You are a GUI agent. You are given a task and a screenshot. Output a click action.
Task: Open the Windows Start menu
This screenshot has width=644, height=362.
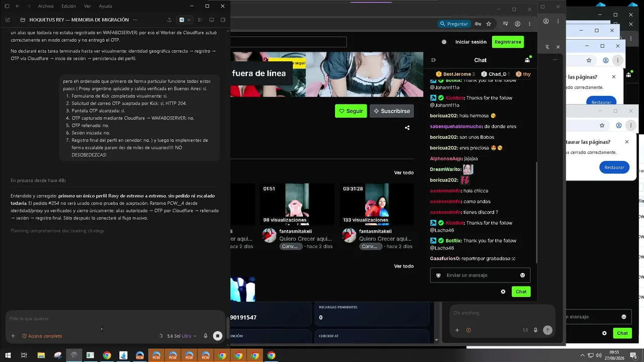(8, 355)
